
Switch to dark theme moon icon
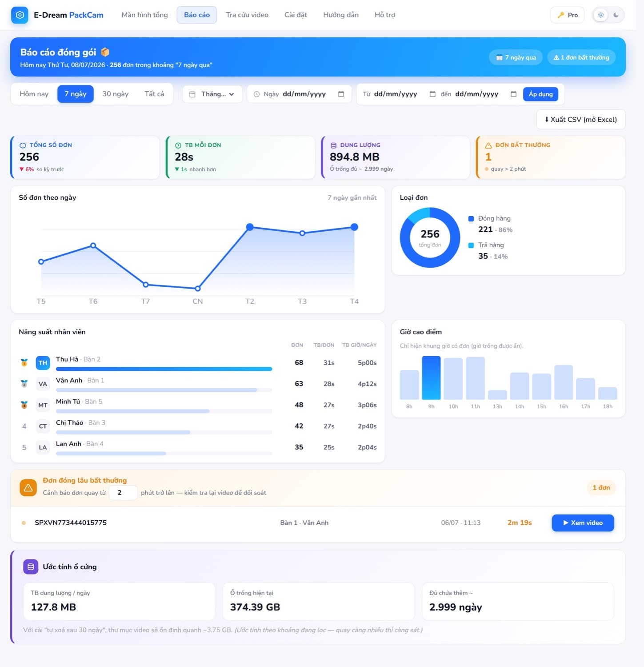pyautogui.click(x=616, y=15)
